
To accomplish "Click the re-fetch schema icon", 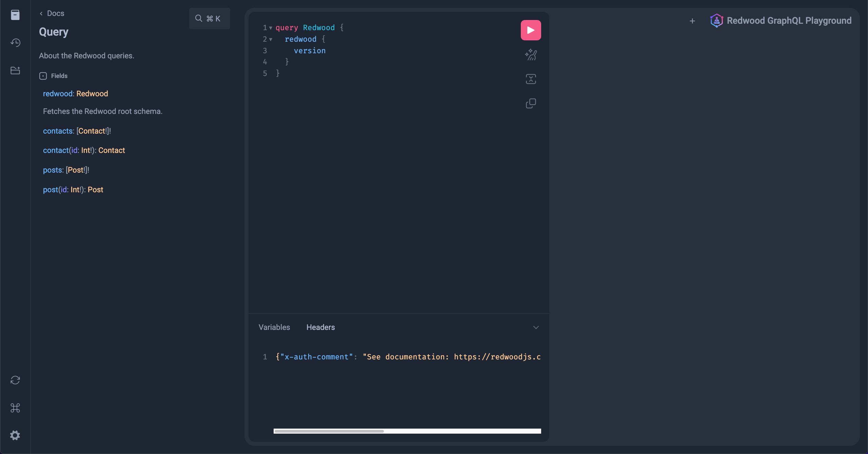I will tap(15, 380).
